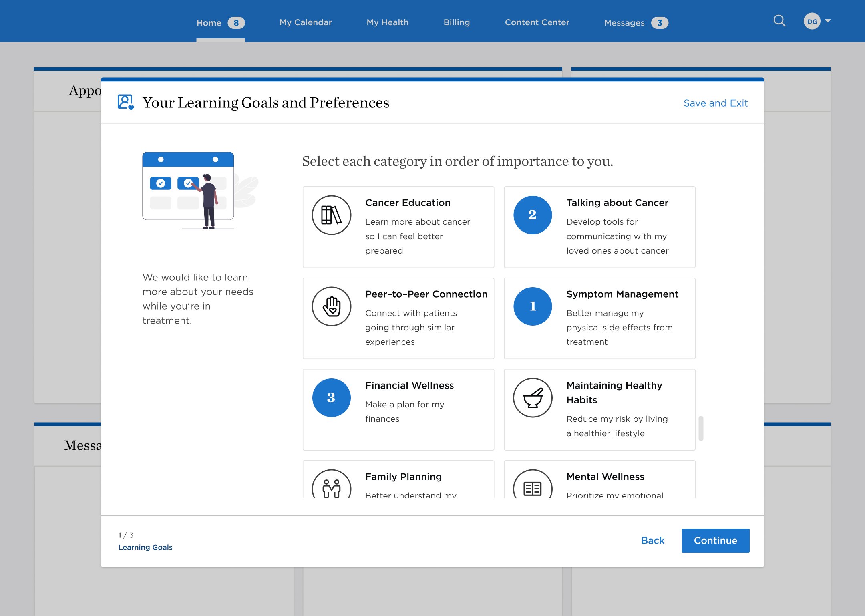
Task: Click the search magnifier icon
Action: pos(779,21)
